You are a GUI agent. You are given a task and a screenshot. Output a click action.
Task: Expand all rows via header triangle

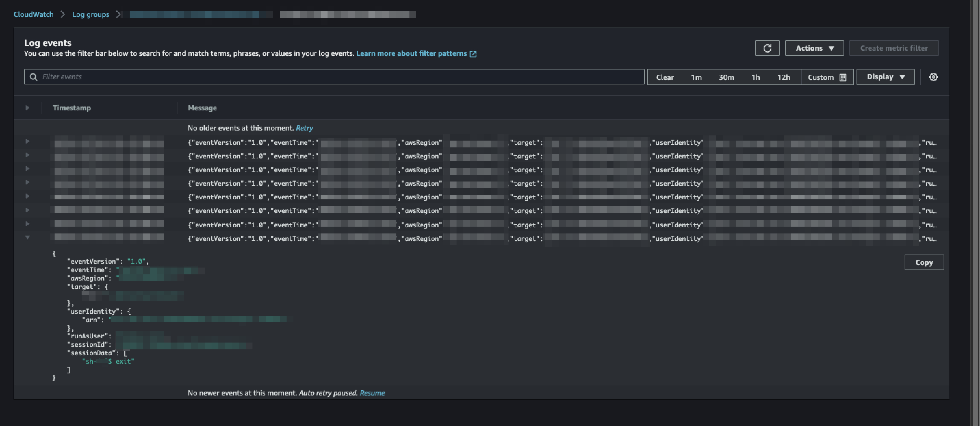click(x=27, y=108)
